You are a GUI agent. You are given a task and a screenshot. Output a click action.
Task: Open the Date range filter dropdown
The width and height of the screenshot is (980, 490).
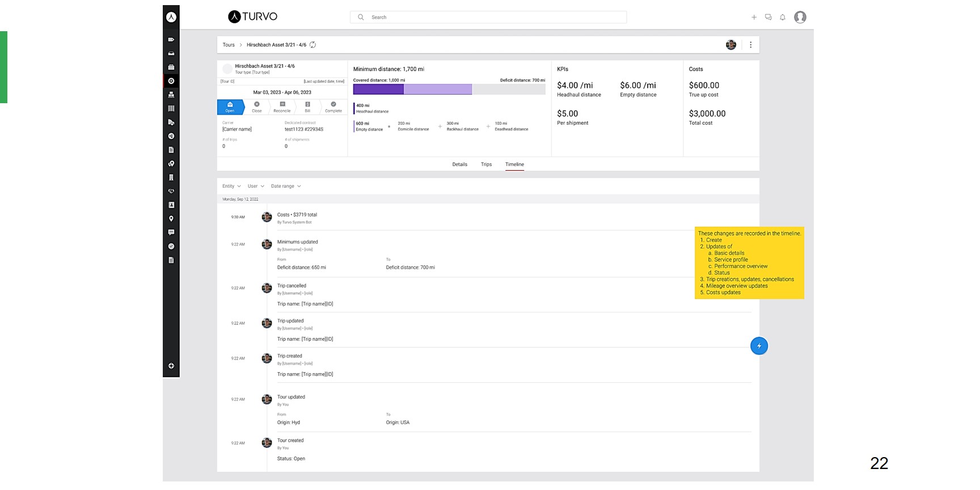pyautogui.click(x=286, y=186)
